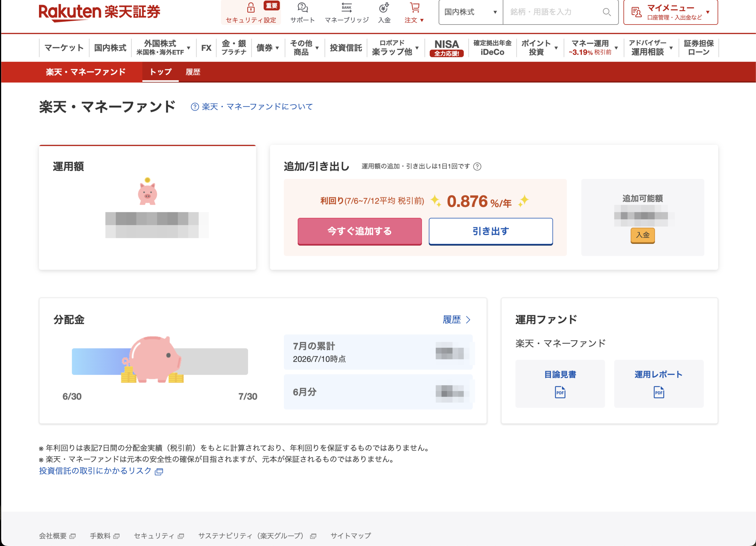
Task: Expand the ポイント投資 menu
Action: coord(556,48)
